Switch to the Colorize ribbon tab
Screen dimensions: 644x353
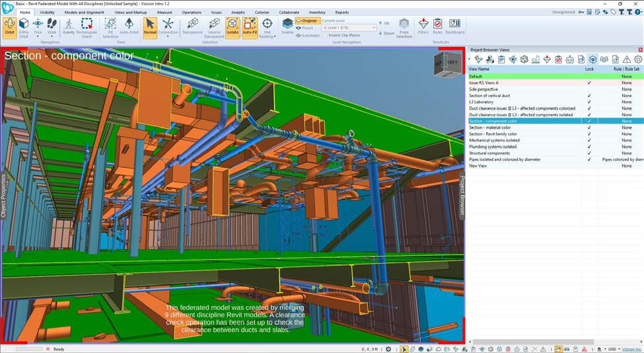point(262,12)
